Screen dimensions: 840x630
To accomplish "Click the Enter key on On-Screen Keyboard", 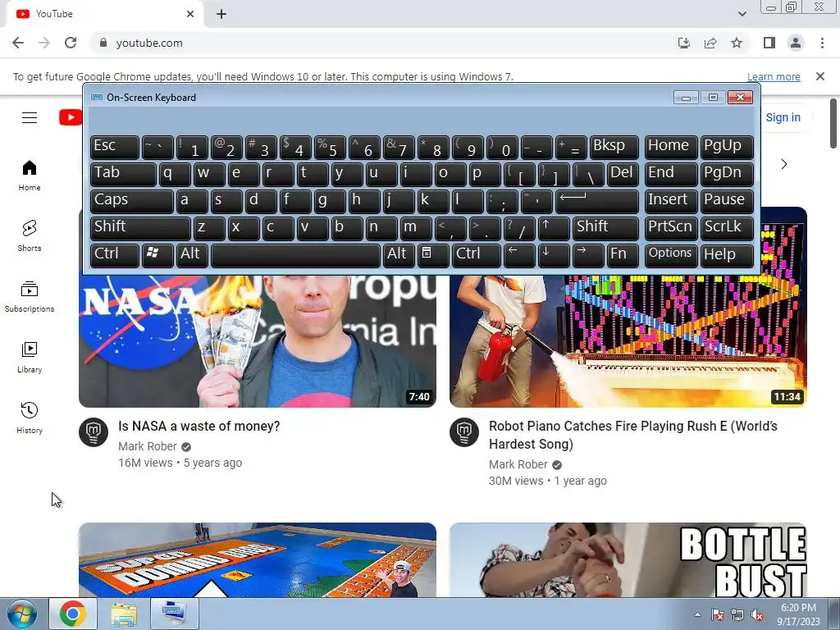I will (x=597, y=202).
